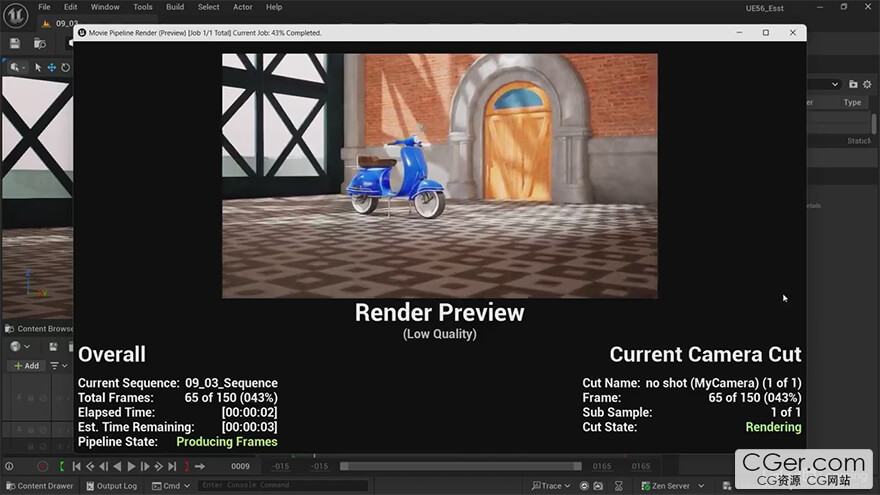Expand the Trace dropdown in the status bar
The width and height of the screenshot is (880, 495).
551,486
